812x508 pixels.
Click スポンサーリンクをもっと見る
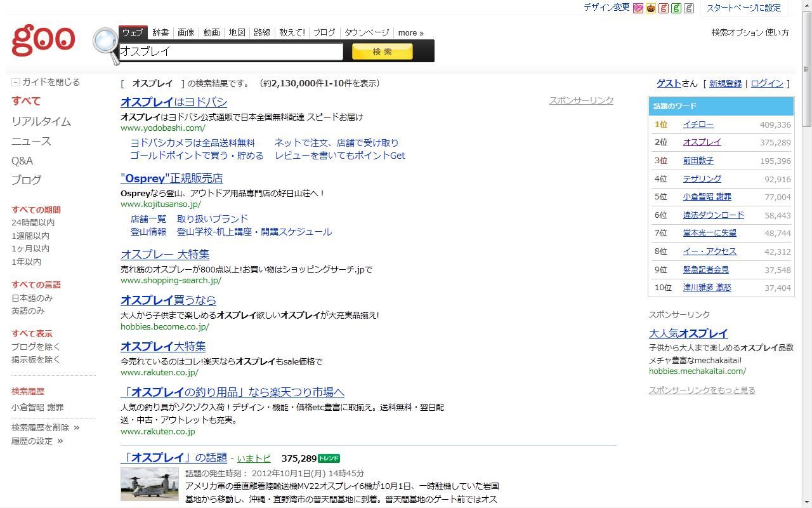point(702,391)
